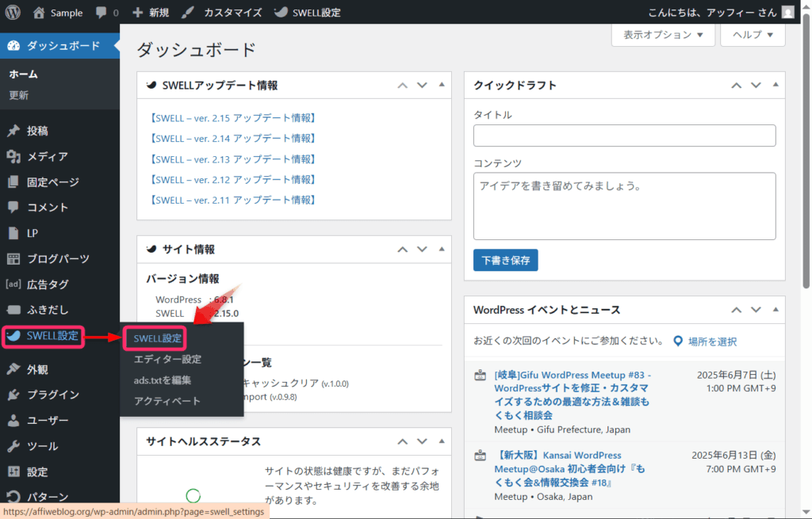Click the Gifu meetup event calendar icon

[x=480, y=376]
